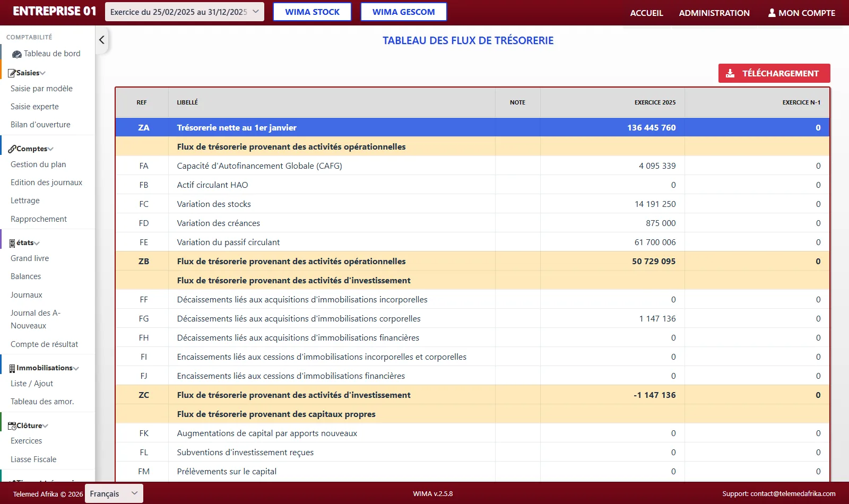Click the 61 700 006 value
The height and width of the screenshot is (504, 849).
[655, 242]
